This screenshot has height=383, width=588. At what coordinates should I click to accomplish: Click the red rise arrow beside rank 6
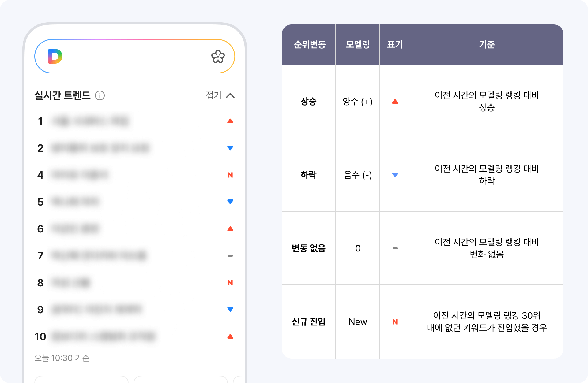point(230,229)
